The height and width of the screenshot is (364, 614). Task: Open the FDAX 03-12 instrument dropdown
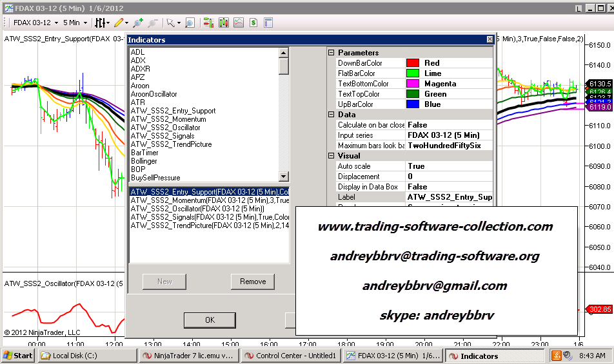pyautogui.click(x=35, y=23)
